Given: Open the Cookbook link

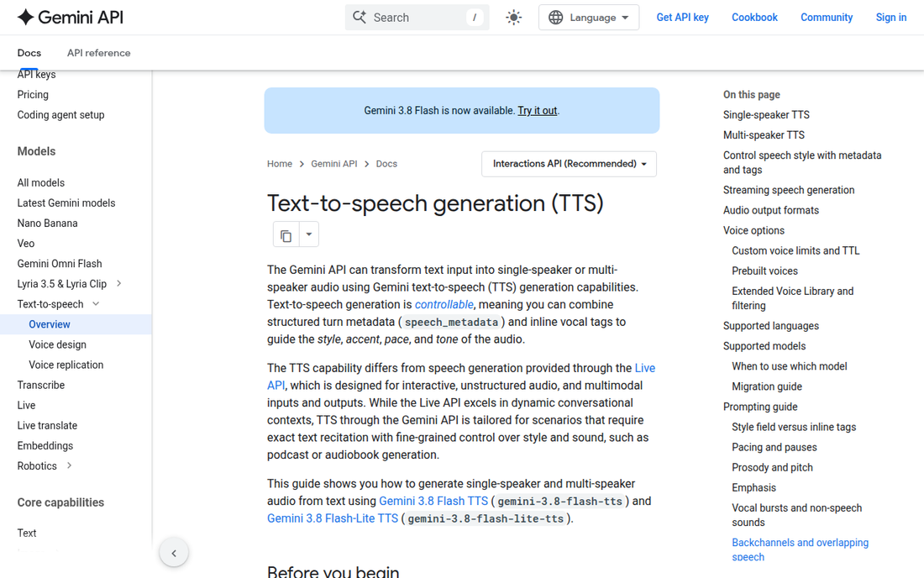Looking at the screenshot, I should coord(754,18).
